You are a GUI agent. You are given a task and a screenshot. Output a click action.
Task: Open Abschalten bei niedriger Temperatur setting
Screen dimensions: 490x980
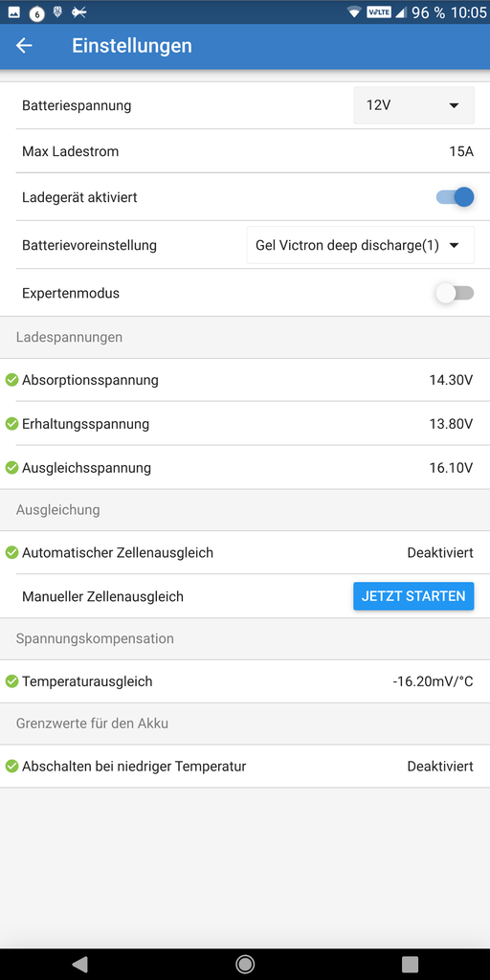coord(245,766)
